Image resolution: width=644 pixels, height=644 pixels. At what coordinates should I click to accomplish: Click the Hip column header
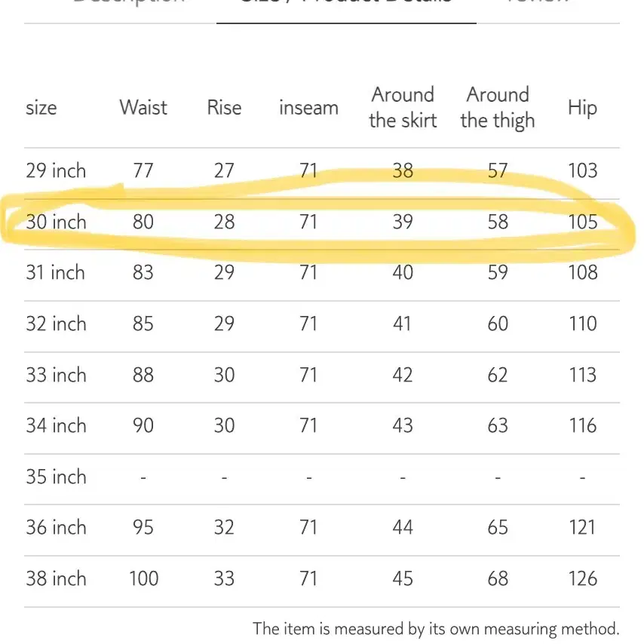[582, 109]
